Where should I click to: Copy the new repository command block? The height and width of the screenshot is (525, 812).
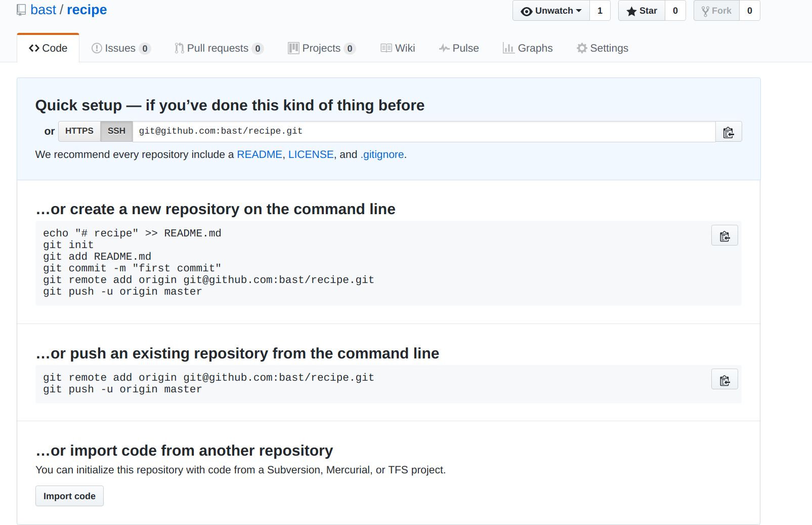[724, 236]
